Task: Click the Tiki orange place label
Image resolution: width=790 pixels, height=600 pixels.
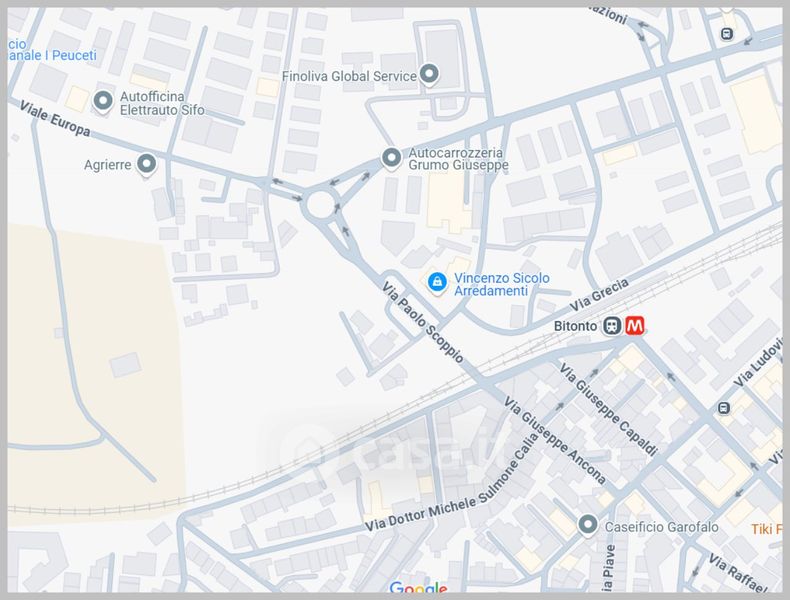Action: (x=767, y=529)
